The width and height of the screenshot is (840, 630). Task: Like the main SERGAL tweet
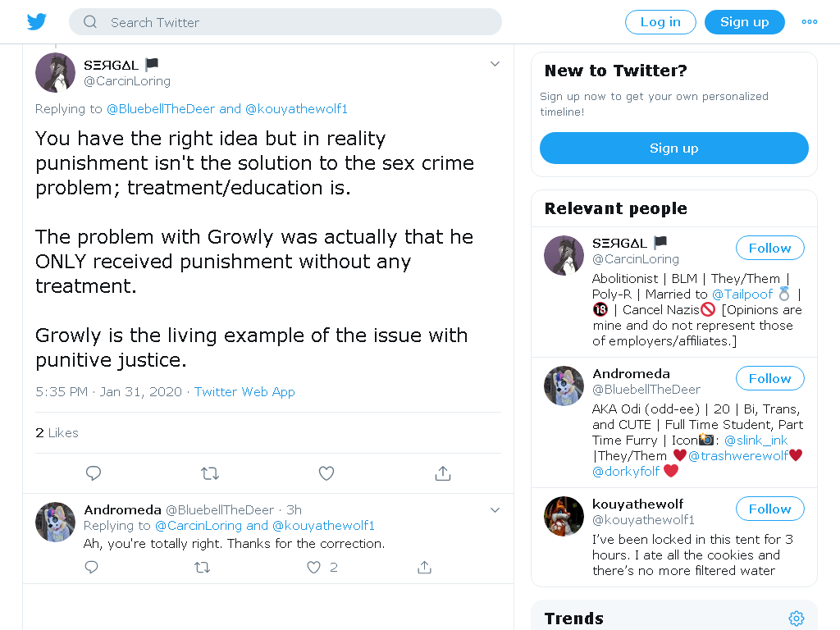pos(326,473)
